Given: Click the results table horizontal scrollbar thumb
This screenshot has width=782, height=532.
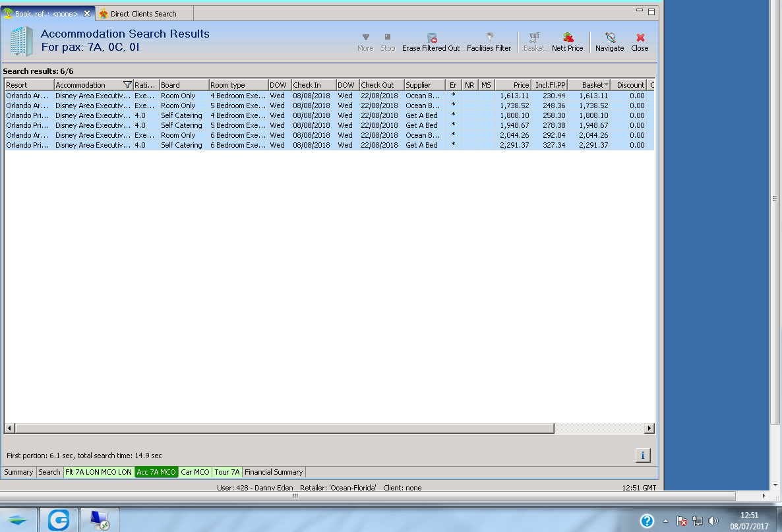Looking at the screenshot, I should tap(285, 429).
